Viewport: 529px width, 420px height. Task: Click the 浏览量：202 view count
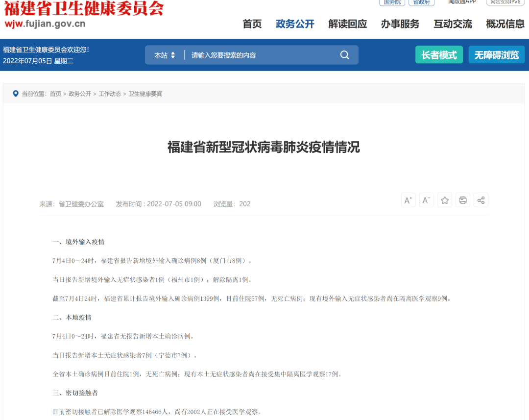click(232, 204)
